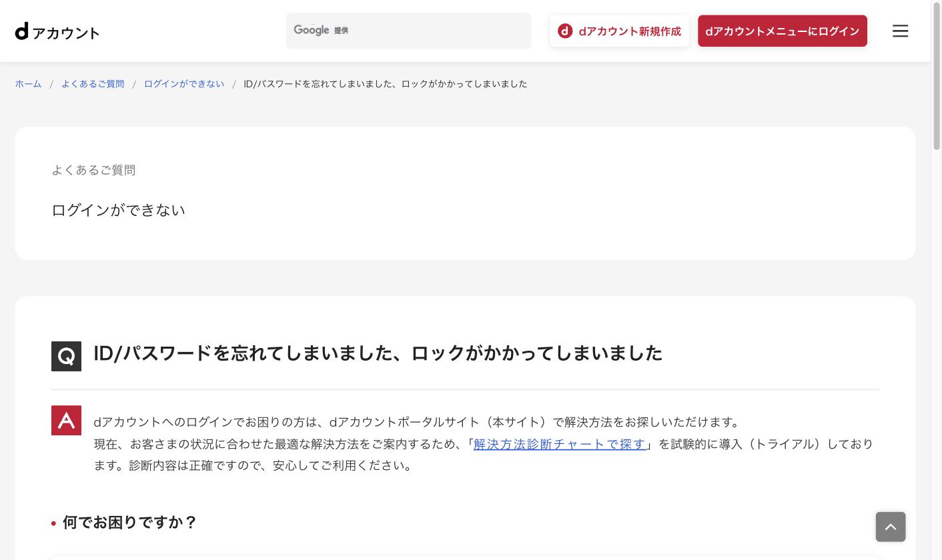Click the dアカウント新規作成 button
942x560 pixels.
[619, 31]
